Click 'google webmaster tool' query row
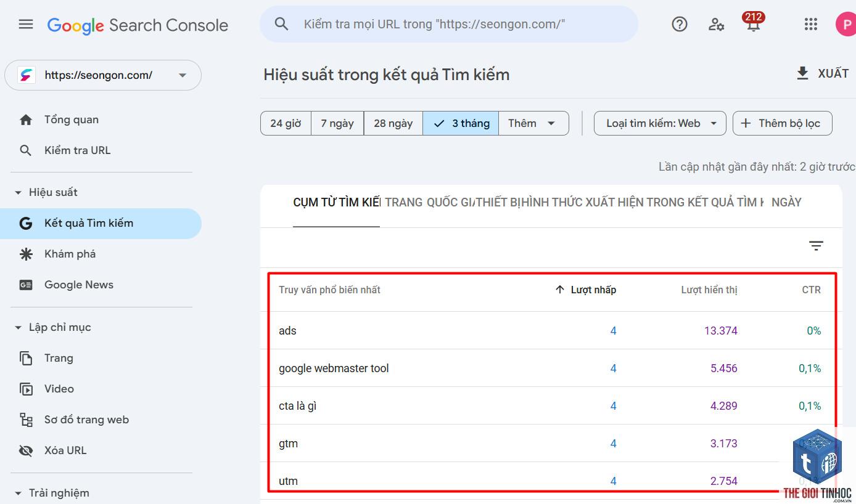 (552, 368)
